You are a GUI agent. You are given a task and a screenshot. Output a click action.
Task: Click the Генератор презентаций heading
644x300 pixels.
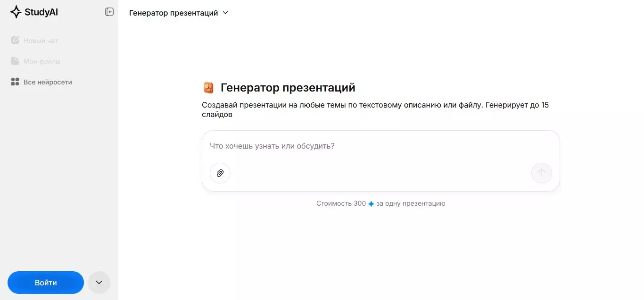point(288,88)
